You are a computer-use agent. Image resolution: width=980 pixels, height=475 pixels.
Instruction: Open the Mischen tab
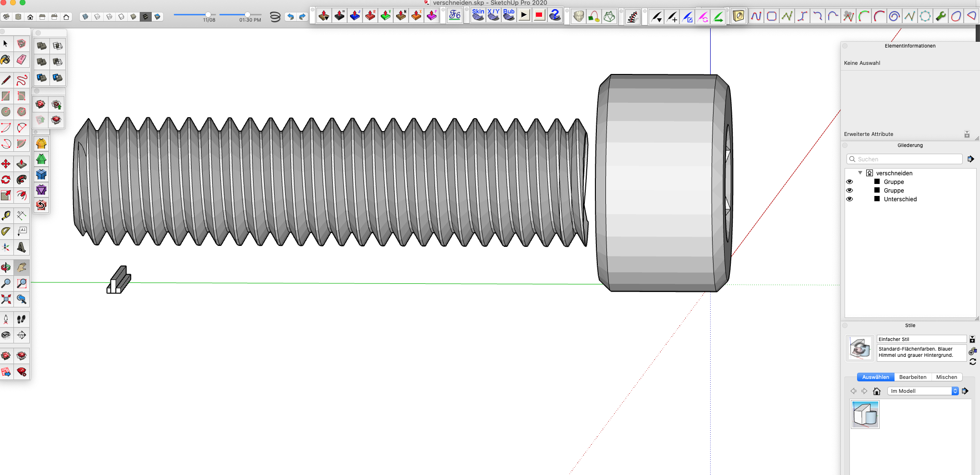coord(946,377)
